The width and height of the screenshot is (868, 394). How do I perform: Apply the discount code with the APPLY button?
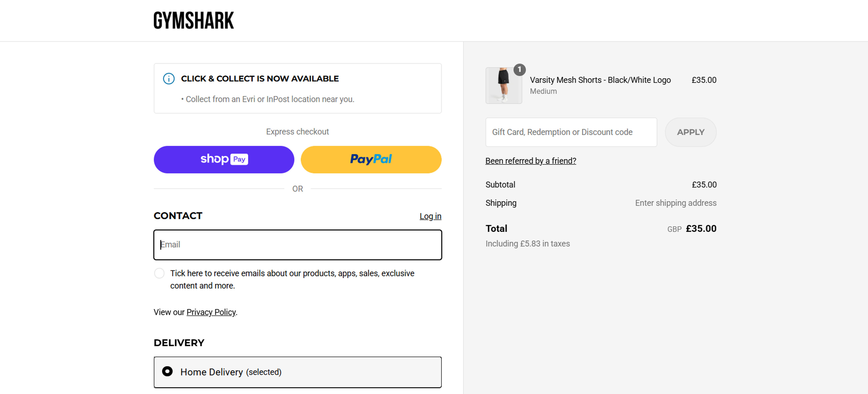pos(691,132)
